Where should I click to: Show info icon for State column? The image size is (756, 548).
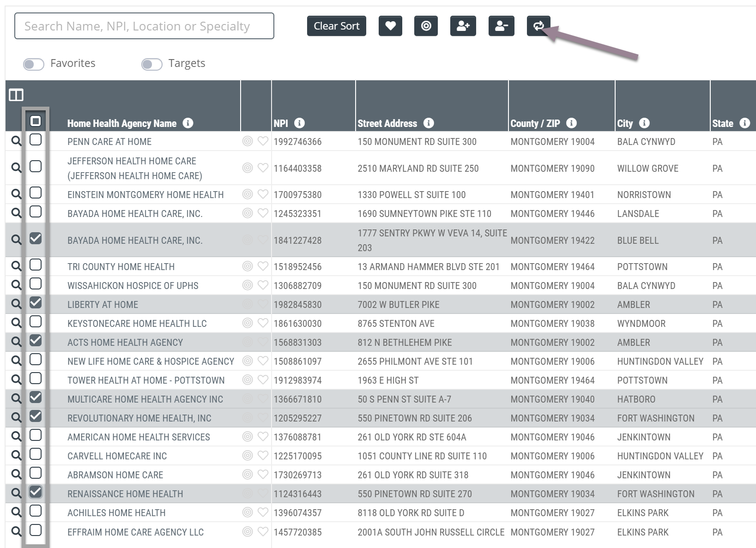[744, 123]
